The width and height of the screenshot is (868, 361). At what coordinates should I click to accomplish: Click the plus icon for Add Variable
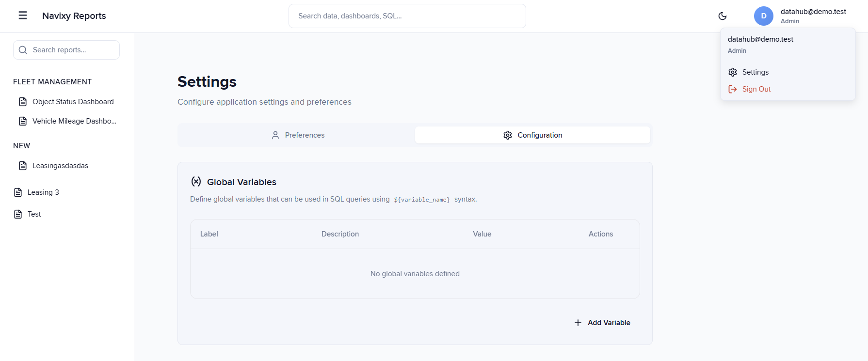pyautogui.click(x=578, y=323)
